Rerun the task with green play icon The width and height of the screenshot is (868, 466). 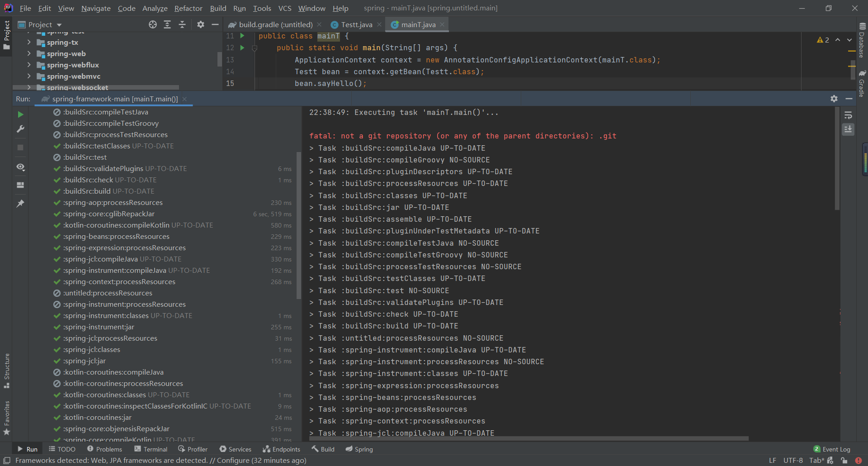tap(20, 114)
